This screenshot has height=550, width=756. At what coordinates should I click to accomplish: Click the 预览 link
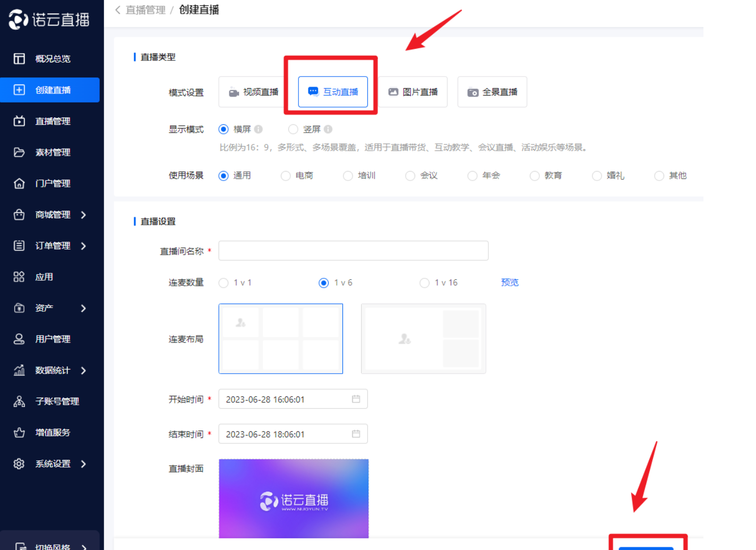point(510,282)
